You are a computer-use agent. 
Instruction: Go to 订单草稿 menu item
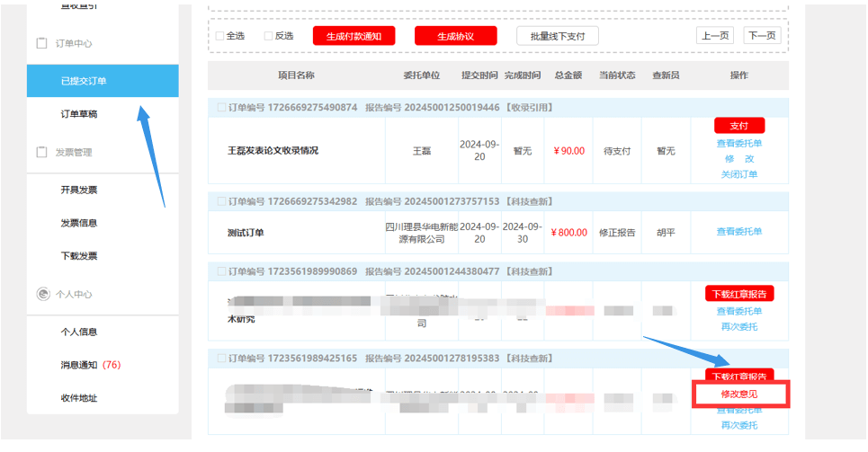click(x=79, y=114)
